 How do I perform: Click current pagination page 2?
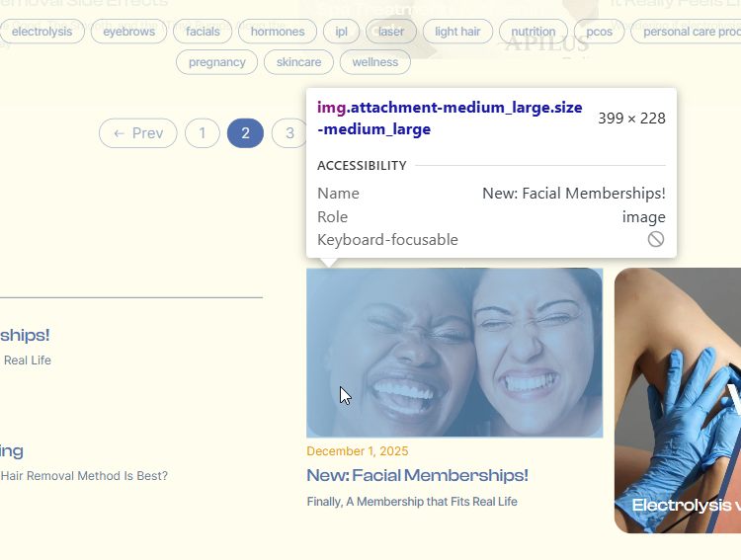pos(245,133)
